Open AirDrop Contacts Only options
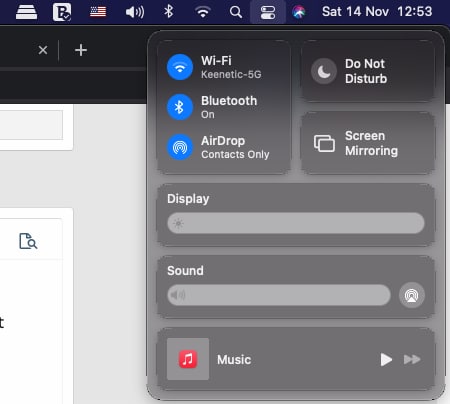450x404 pixels. pyautogui.click(x=235, y=147)
